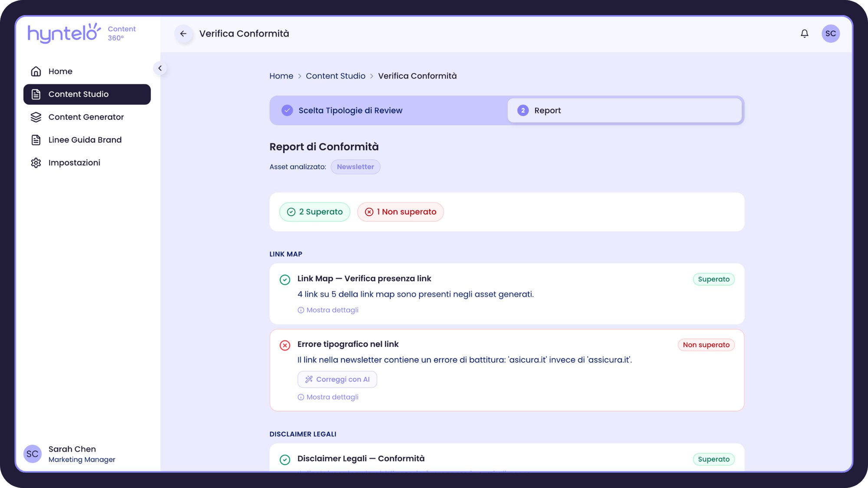Click the 4 link su 5 description text
The width and height of the screenshot is (868, 488).
(415, 295)
